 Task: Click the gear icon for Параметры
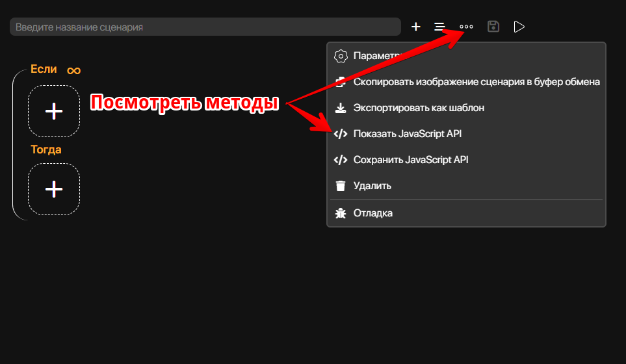(341, 56)
